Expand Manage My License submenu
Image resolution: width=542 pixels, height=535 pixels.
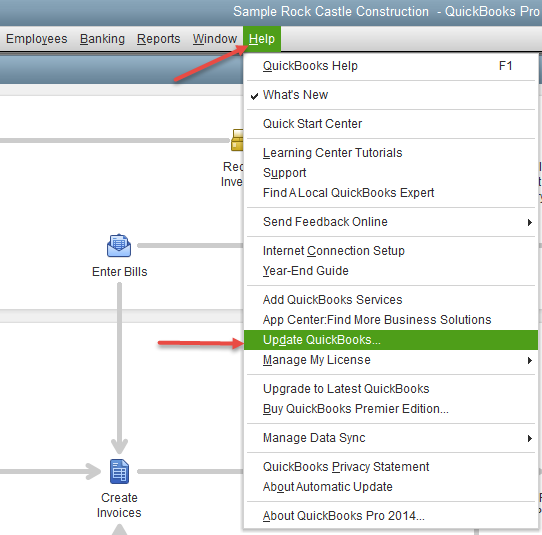pyautogui.click(x=391, y=360)
